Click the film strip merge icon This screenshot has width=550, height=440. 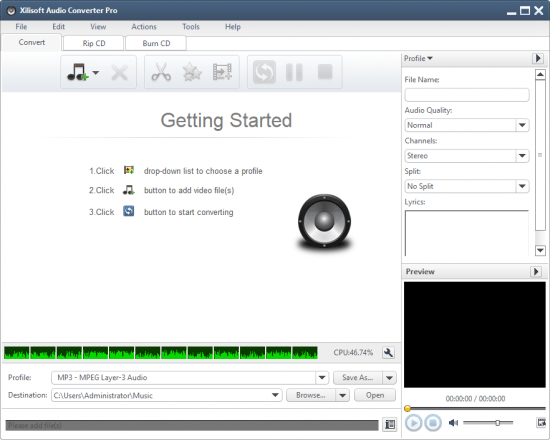point(222,72)
